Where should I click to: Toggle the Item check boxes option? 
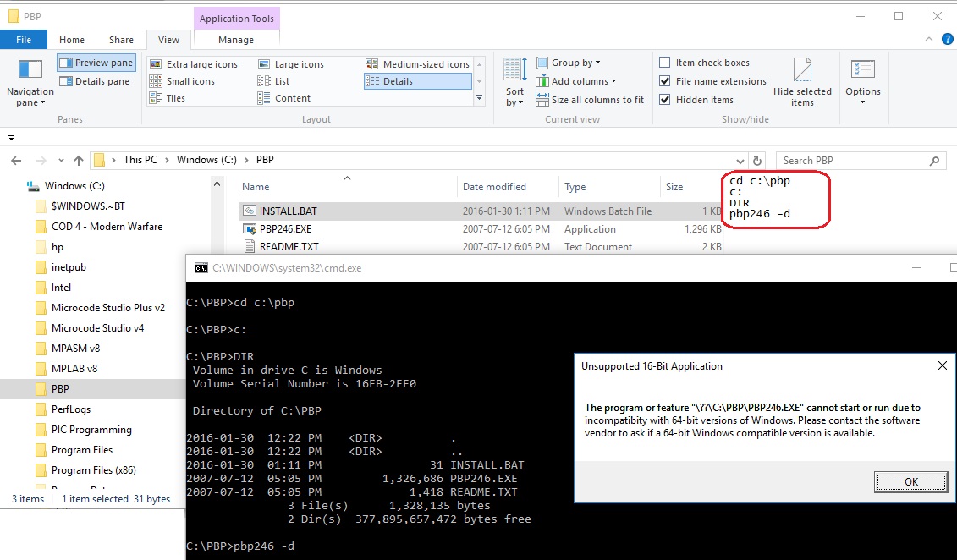tap(665, 63)
